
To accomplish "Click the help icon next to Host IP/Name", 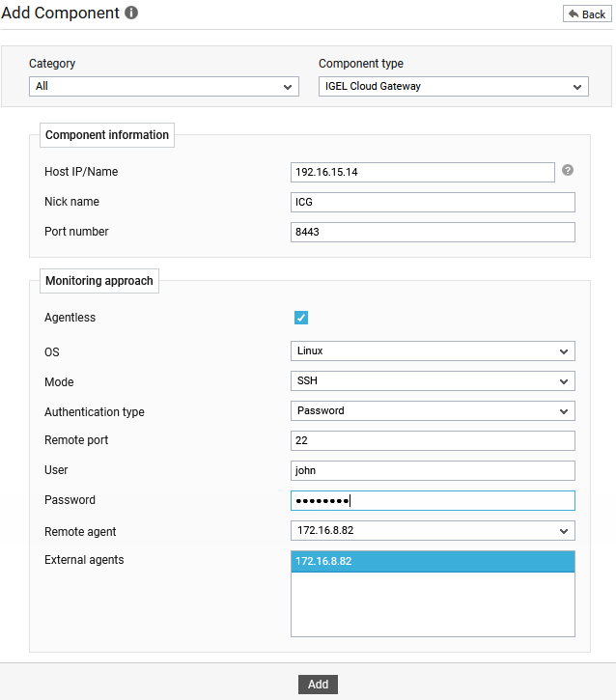I will pos(568,170).
